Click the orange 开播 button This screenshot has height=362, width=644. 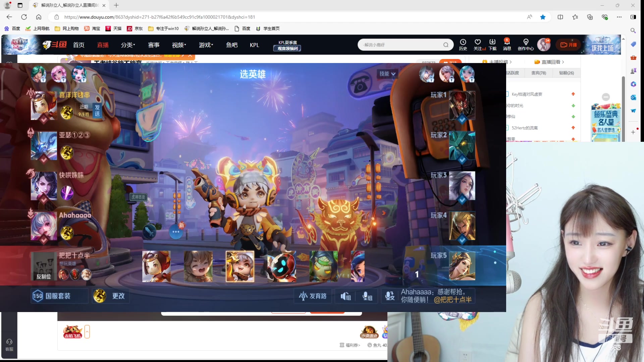569,45
